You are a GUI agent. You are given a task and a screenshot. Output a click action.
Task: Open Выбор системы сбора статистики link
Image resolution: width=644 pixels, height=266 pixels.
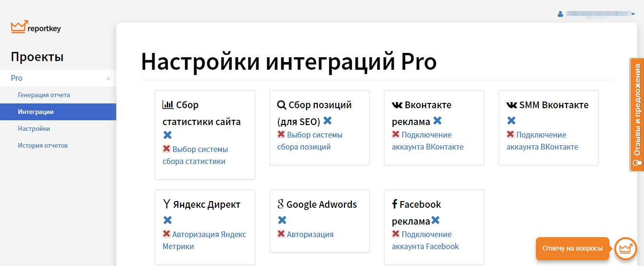195,155
